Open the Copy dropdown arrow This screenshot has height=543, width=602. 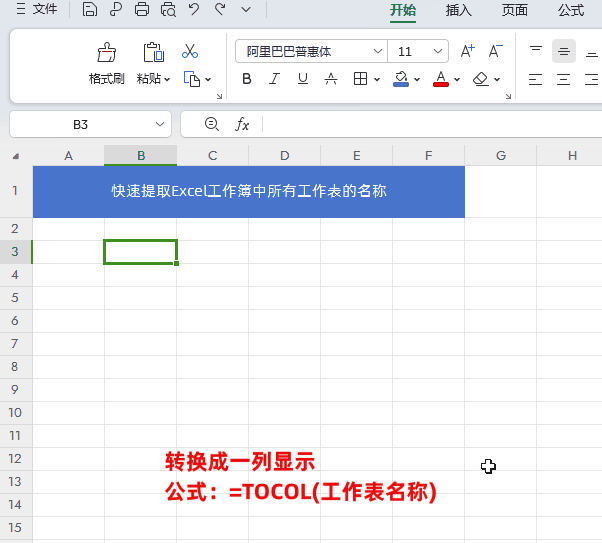click(208, 79)
